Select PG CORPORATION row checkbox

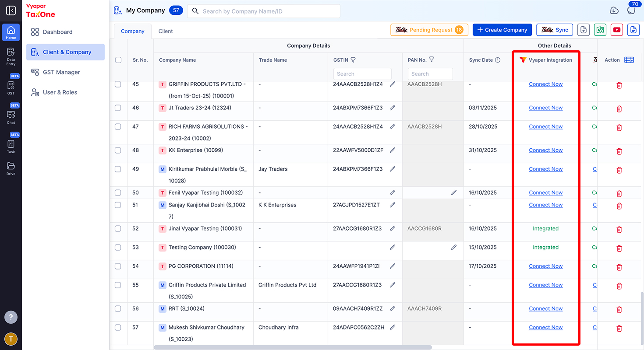[118, 266]
